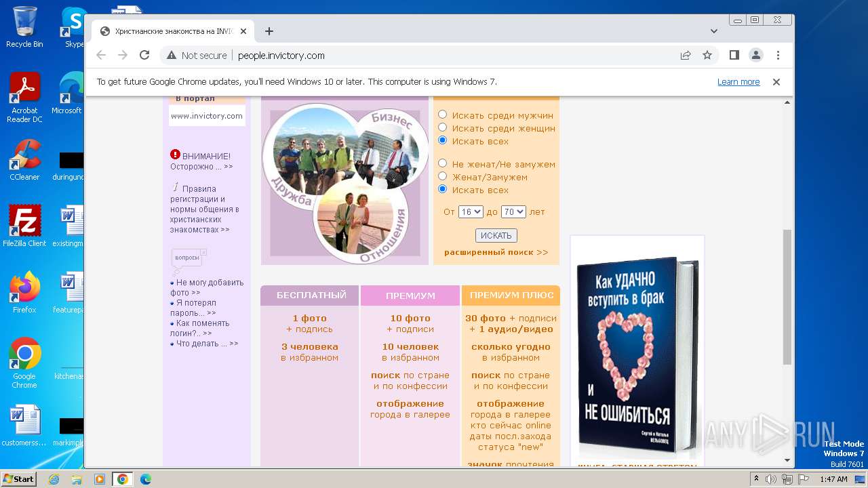Select 'Искать среди мужчин' radio button
Screen dimensions: 868x488
[x=443, y=115]
